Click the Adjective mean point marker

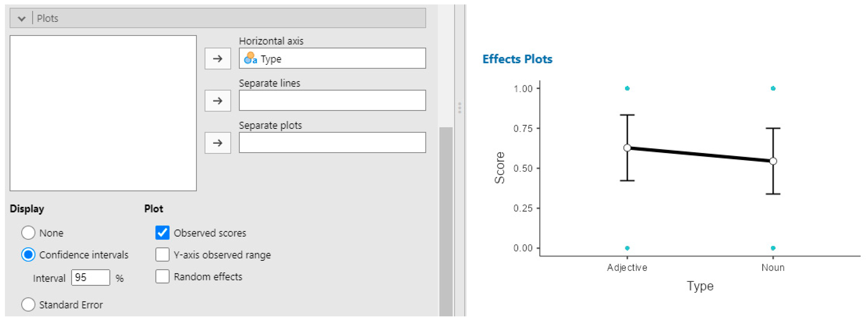pos(627,148)
